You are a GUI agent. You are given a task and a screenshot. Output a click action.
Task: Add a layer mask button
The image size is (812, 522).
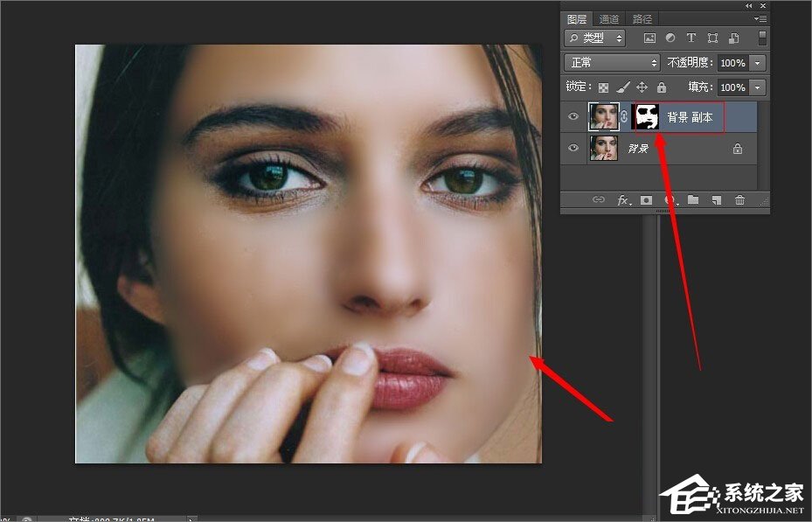click(x=646, y=200)
